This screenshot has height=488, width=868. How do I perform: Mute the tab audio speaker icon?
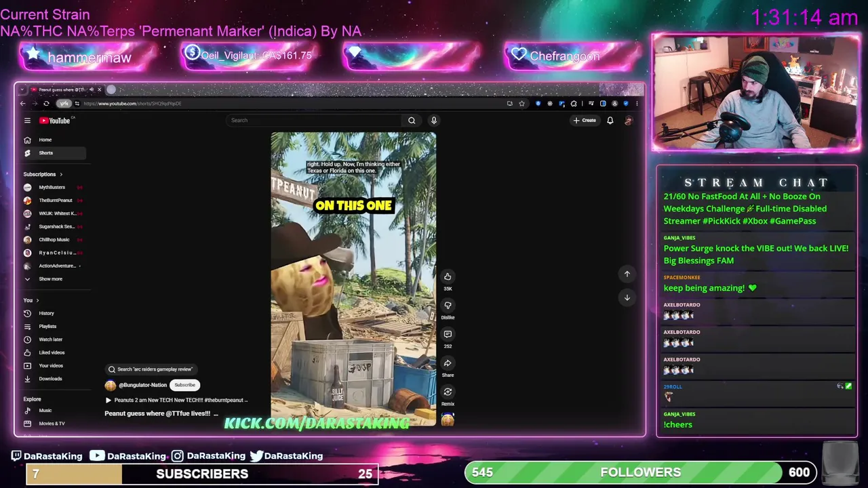point(92,89)
